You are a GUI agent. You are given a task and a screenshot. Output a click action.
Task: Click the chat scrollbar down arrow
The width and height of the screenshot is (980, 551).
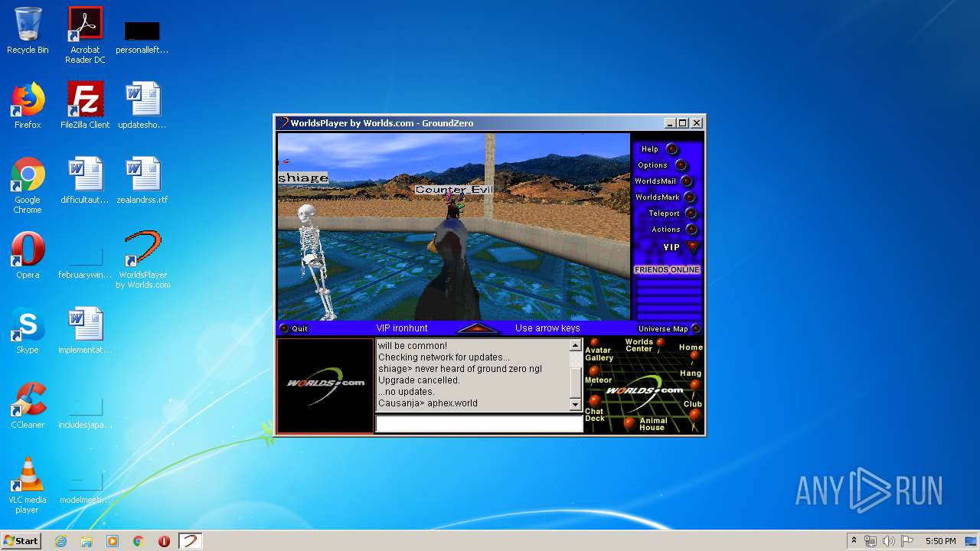(576, 403)
